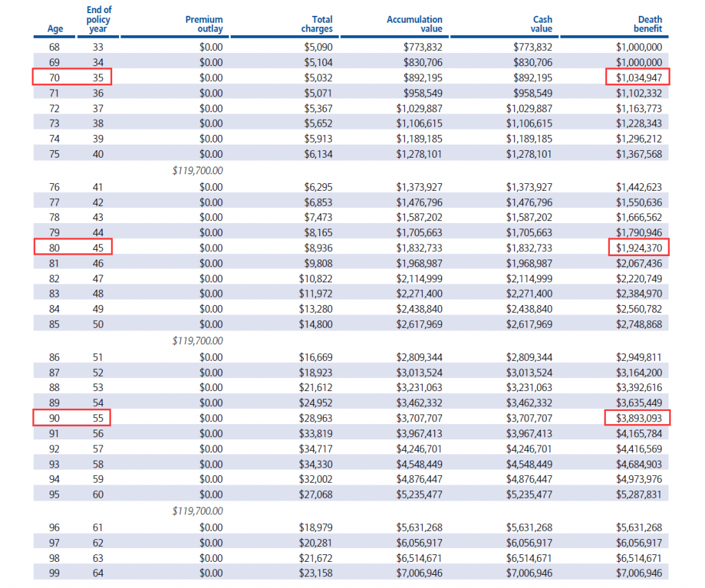
Task: Click death benefit $4,416,569
Action: tap(638, 449)
